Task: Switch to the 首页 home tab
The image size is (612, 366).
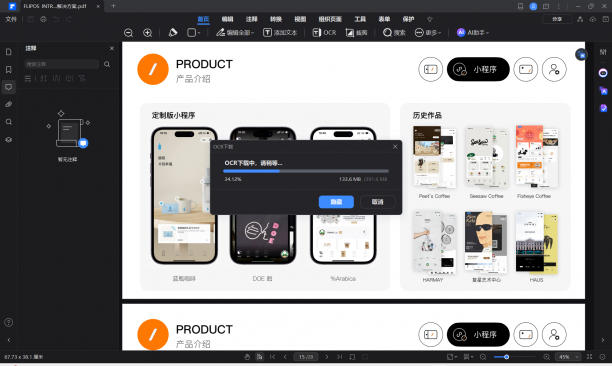Action: (203, 19)
